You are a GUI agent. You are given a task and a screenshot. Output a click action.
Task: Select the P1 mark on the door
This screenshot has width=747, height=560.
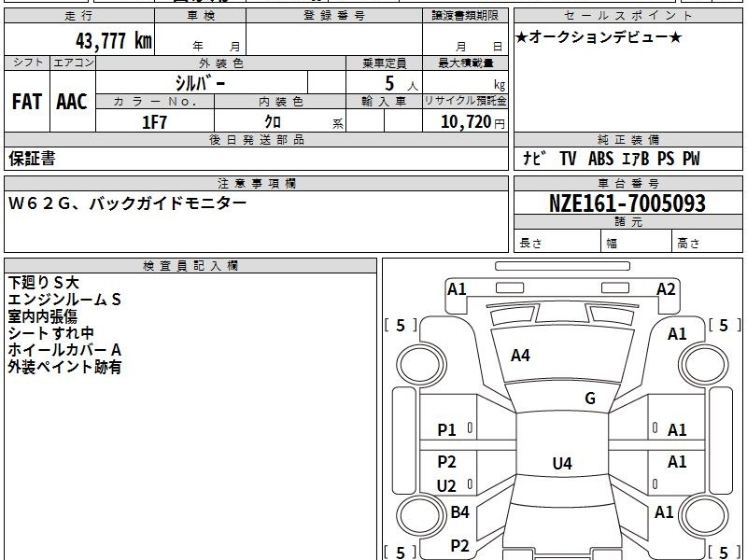coord(447,430)
